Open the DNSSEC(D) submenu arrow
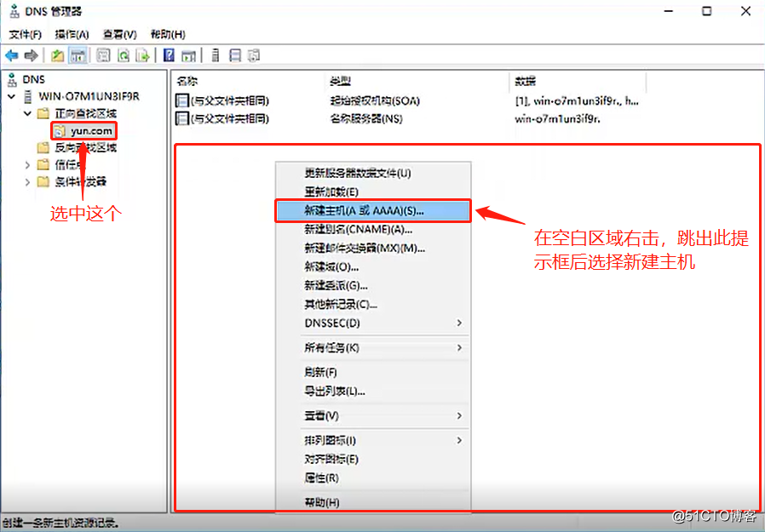Image resolution: width=765 pixels, height=532 pixels. point(459,323)
